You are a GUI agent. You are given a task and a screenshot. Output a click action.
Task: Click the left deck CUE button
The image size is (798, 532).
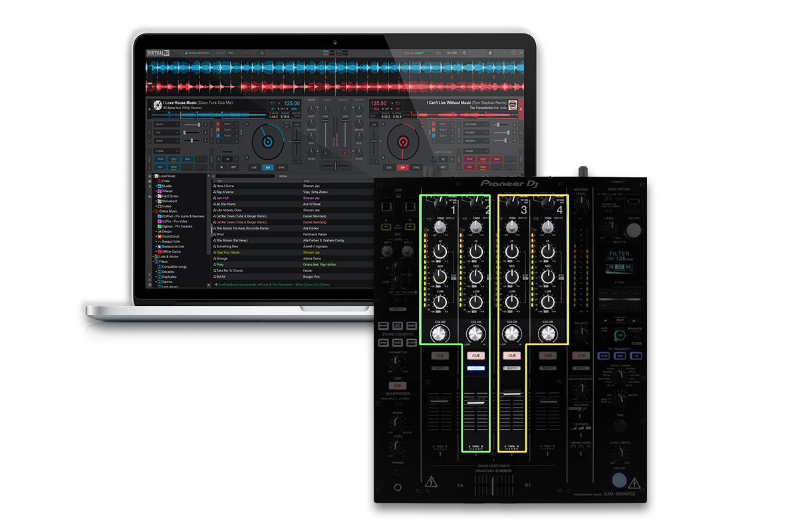pos(254,168)
